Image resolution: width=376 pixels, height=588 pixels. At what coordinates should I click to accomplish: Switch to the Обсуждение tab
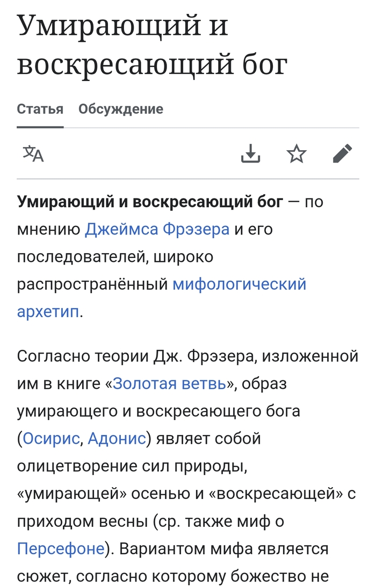[x=121, y=109]
